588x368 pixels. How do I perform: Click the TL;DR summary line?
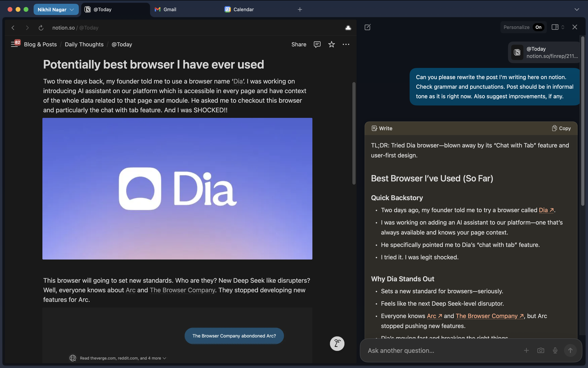click(470, 150)
